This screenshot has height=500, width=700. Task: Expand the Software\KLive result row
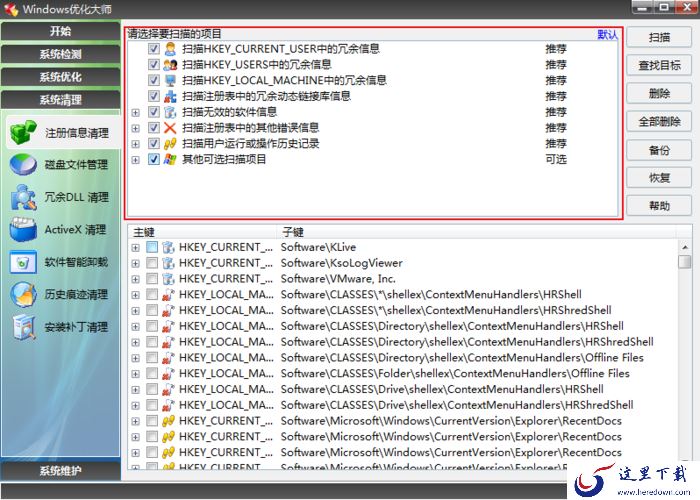click(x=136, y=248)
